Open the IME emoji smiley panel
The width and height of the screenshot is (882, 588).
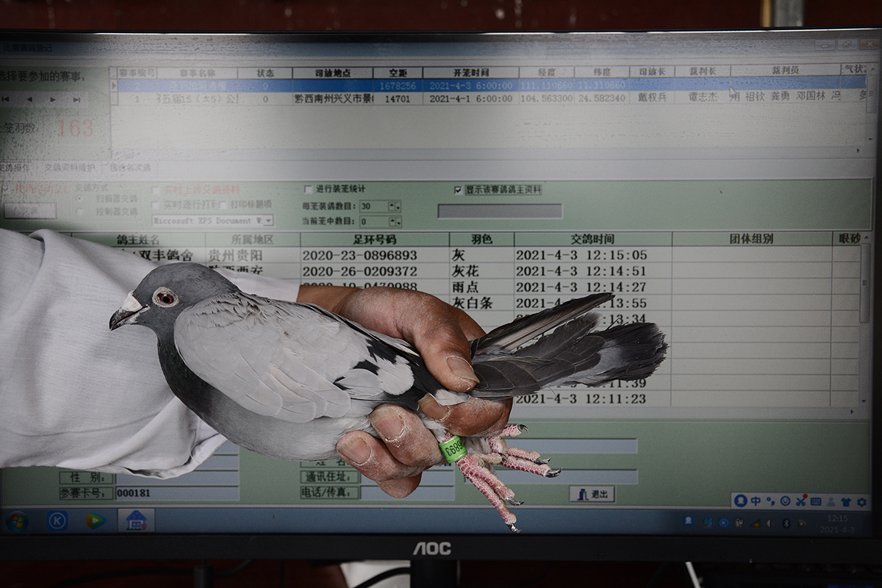click(x=786, y=501)
